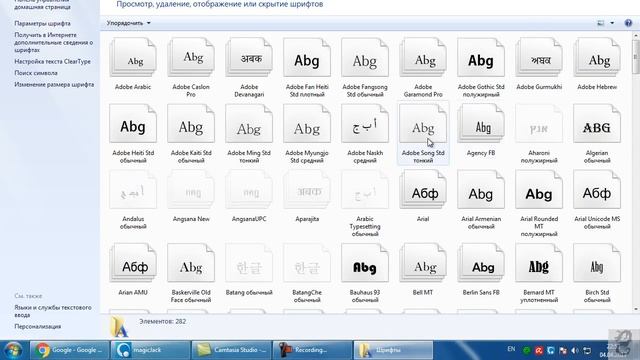640x360 pixels.
Task: Select the Arial Unicode MS font icon
Action: point(597,190)
